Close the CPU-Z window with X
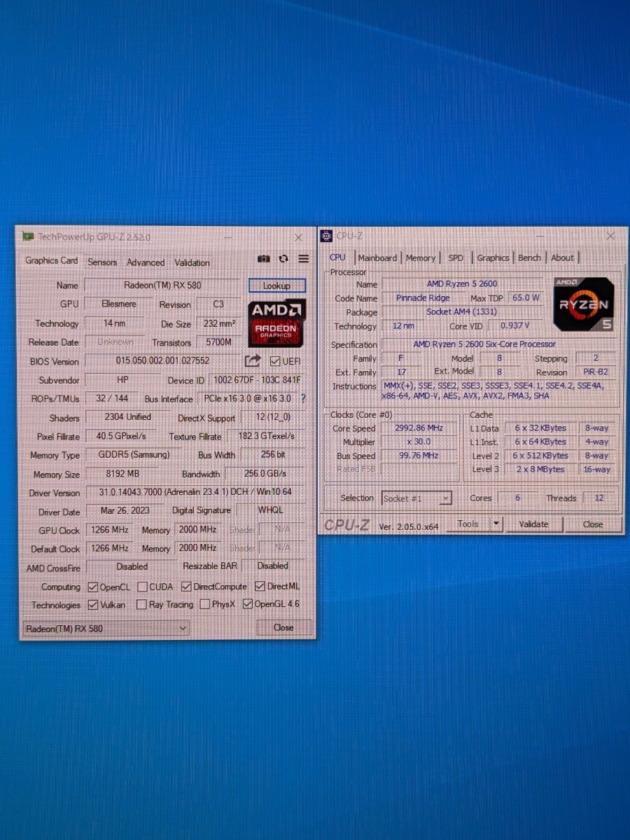This screenshot has height=840, width=630. click(x=610, y=236)
